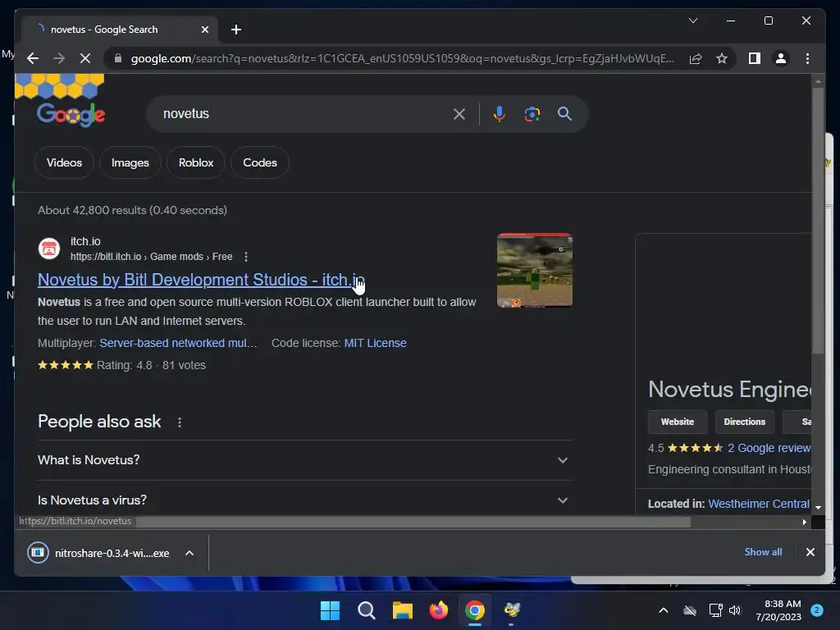
Task: Launch Firefox from the taskbar
Action: (439, 610)
